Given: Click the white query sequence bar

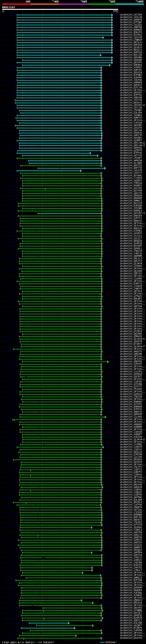Looking at the screenshot, I should 60,10.
